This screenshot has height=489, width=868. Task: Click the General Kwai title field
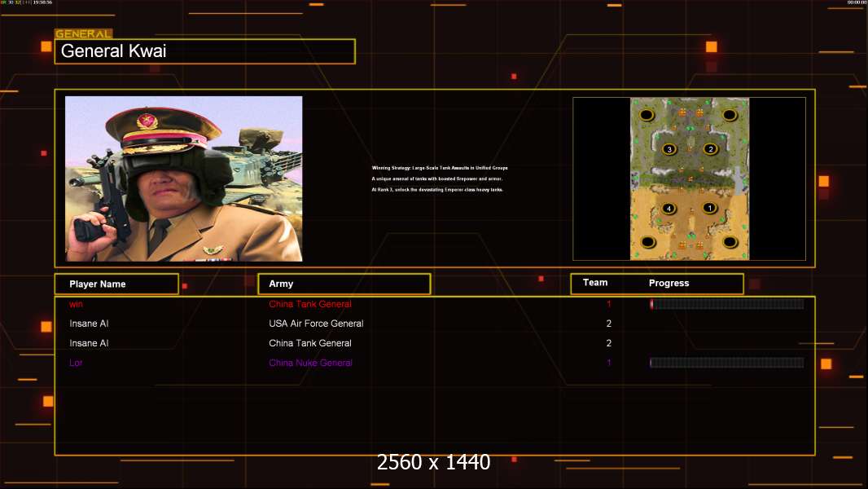[204, 51]
